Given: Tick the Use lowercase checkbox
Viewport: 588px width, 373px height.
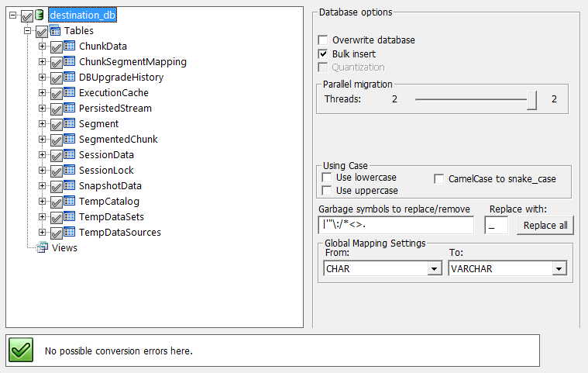Looking at the screenshot, I should click(327, 177).
